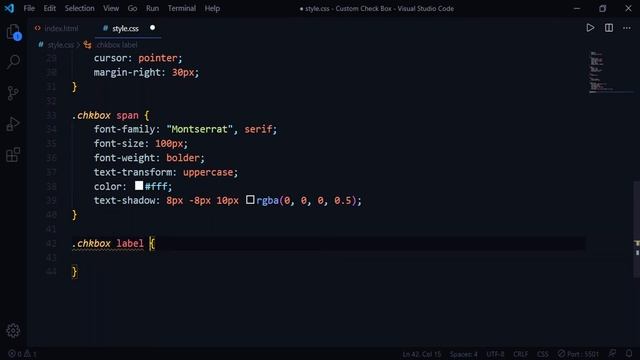Click Ln 42, Col 15 in status bar
The width and height of the screenshot is (640, 360).
point(422,354)
